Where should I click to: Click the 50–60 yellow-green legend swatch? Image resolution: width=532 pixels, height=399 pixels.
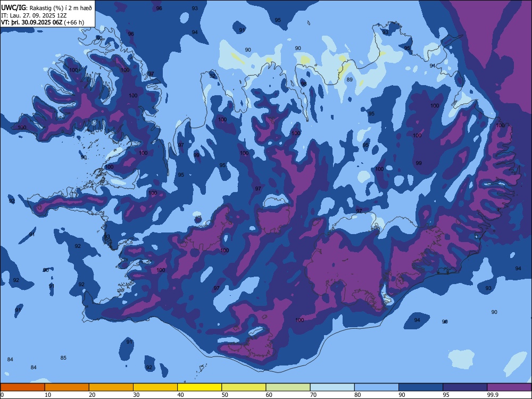(244, 387)
